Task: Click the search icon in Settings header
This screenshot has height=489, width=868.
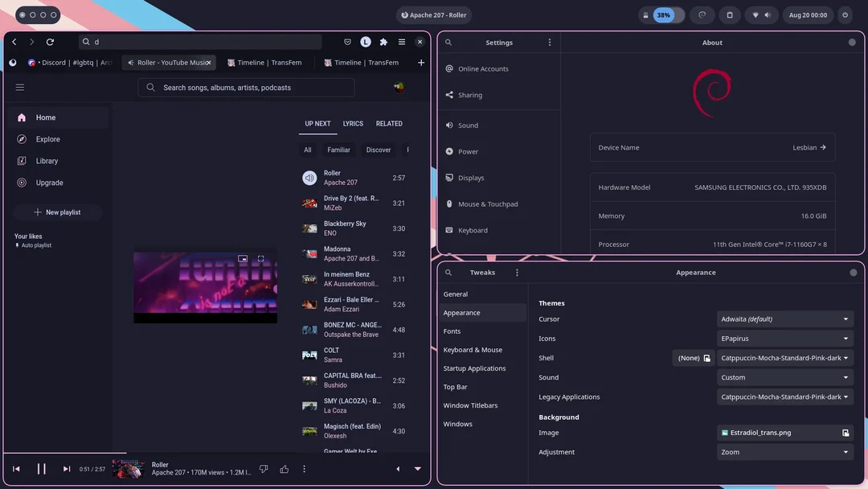Action: (x=448, y=42)
